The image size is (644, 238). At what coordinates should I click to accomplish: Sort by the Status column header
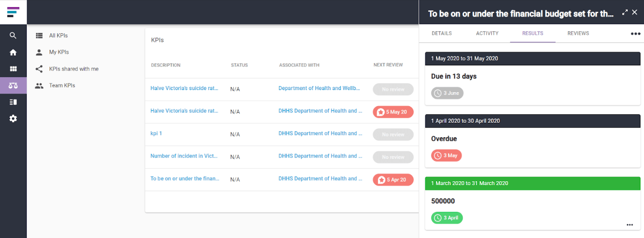tap(239, 65)
